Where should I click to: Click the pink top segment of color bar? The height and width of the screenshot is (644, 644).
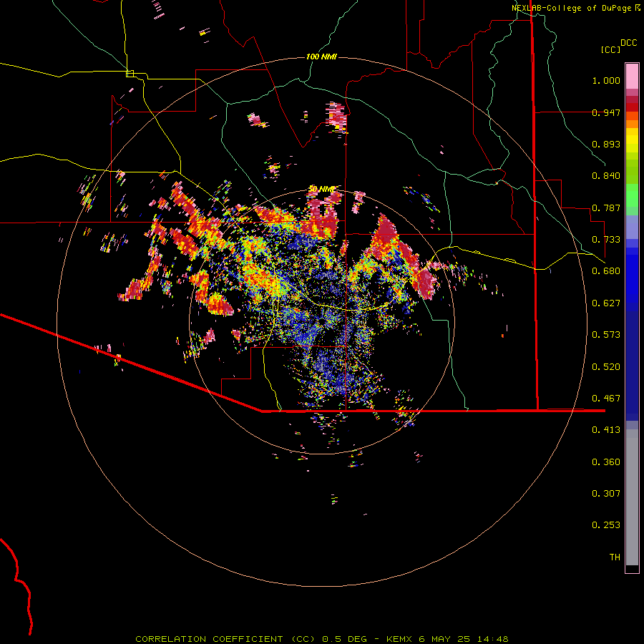click(632, 76)
